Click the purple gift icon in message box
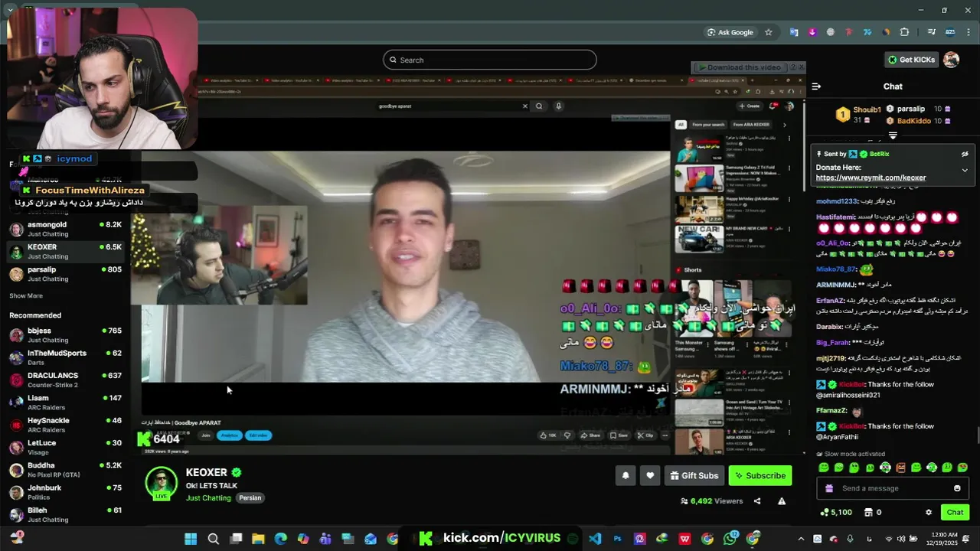 829,488
